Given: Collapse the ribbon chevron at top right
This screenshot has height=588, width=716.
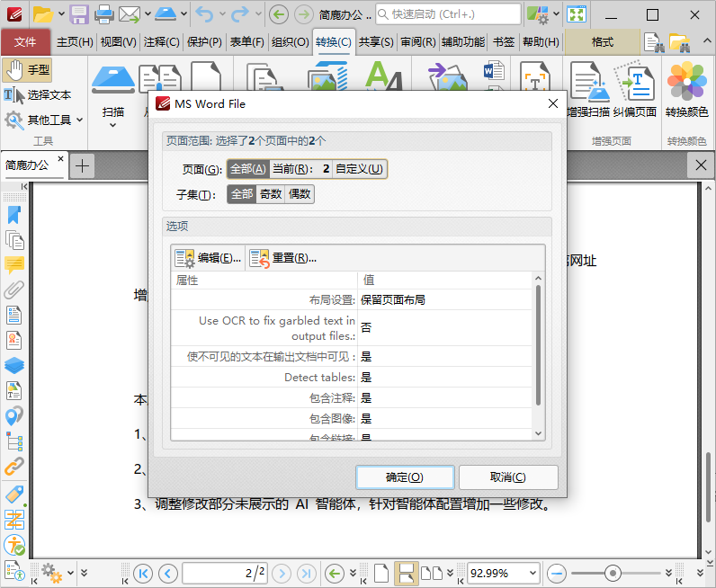Looking at the screenshot, I should point(707,41).
